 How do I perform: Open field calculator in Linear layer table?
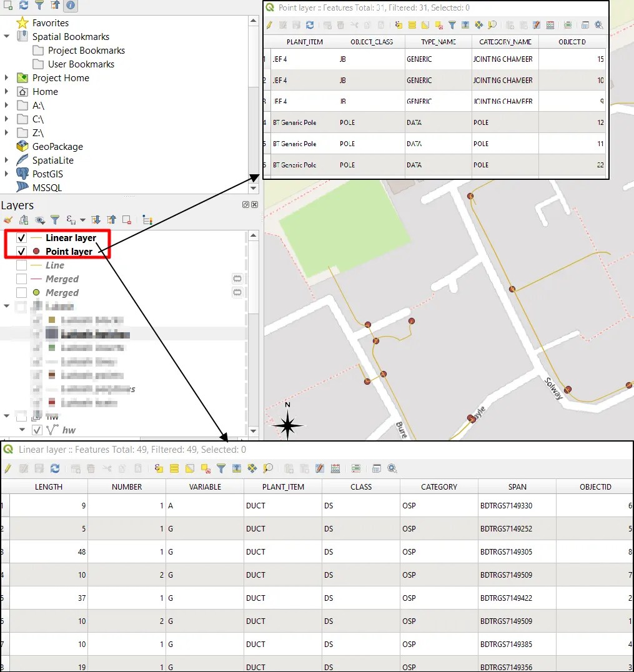[334, 468]
